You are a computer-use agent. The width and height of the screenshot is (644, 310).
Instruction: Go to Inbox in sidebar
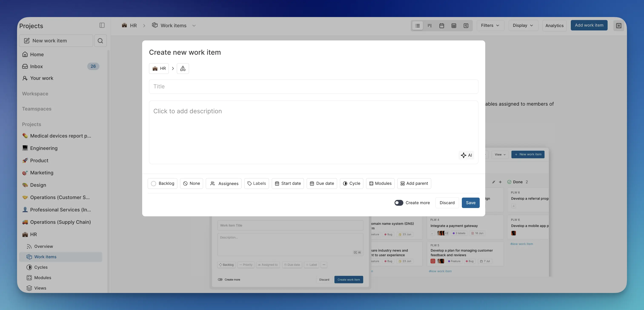coord(37,66)
